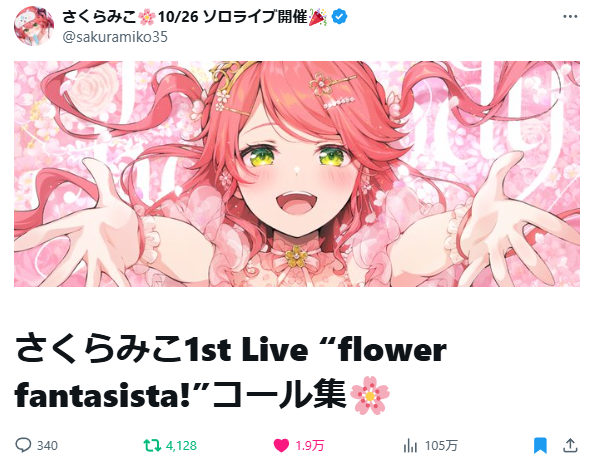Click the cherry blossom emoji after コール集
This screenshot has height=466, width=593.
click(370, 395)
